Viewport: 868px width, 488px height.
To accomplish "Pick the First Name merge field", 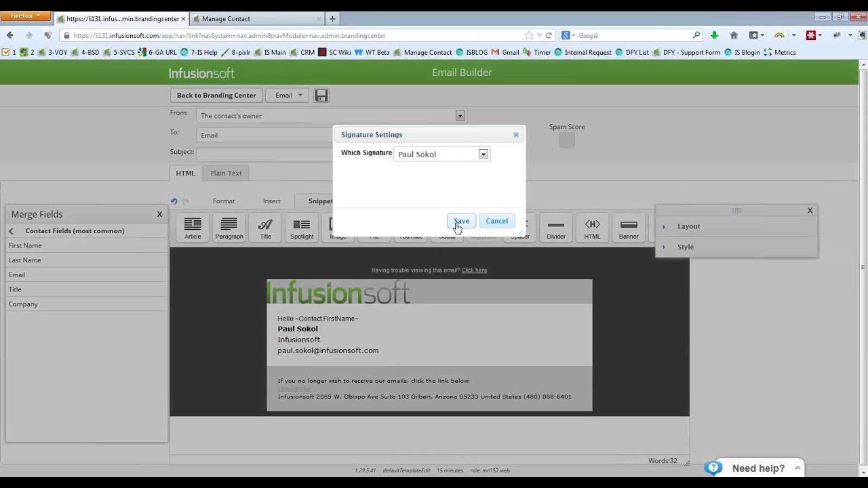I will point(87,245).
